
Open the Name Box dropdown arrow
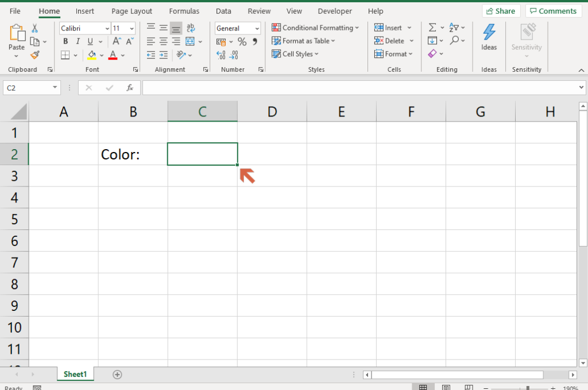(55, 88)
